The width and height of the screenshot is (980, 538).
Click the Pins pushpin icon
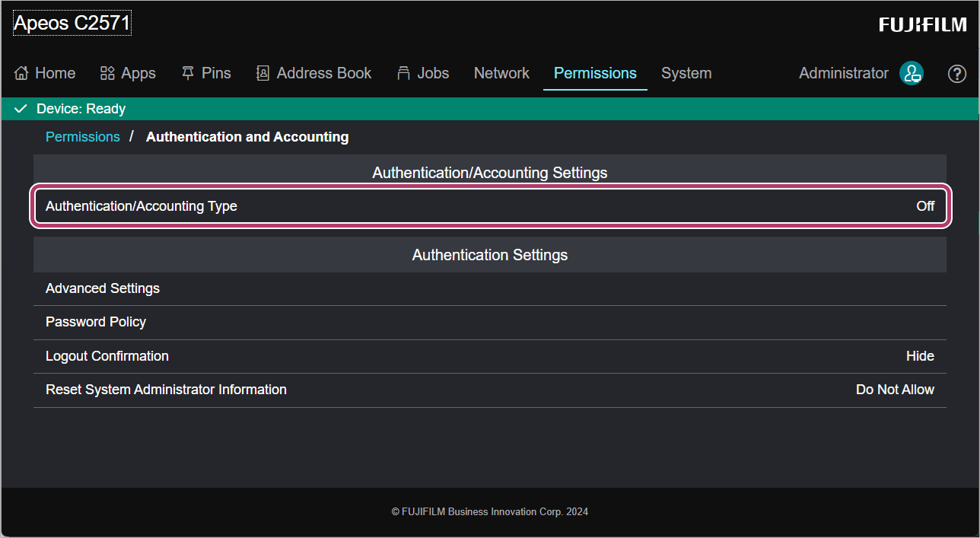pos(188,74)
